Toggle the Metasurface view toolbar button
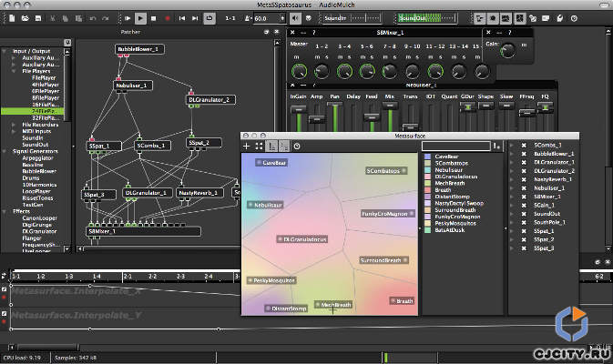Viewport: 613px width, 364px height. (x=519, y=18)
